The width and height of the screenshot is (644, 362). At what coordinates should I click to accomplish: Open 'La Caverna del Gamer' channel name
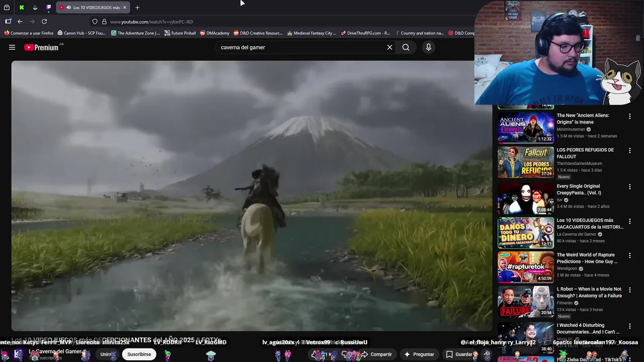pos(55,351)
